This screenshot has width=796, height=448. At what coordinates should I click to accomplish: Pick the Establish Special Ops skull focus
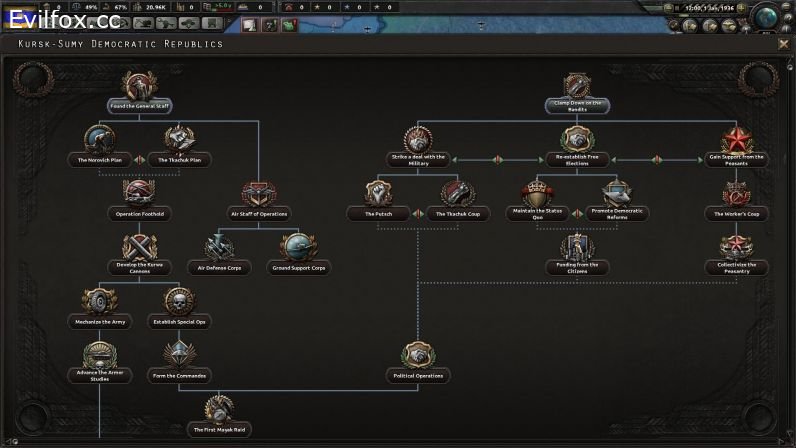point(179,305)
